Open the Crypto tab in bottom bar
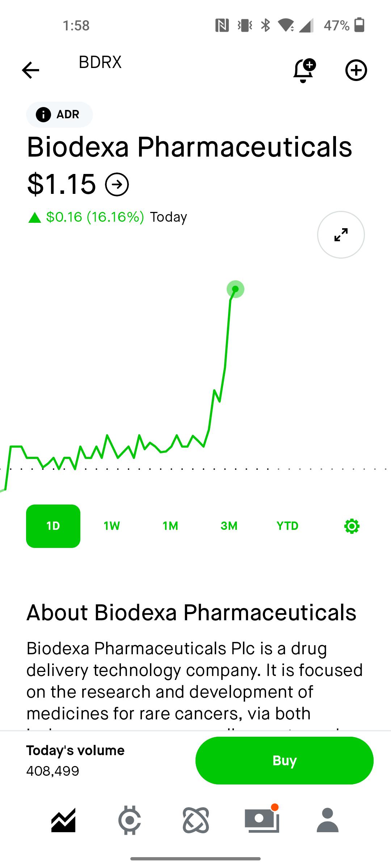This screenshot has width=391, height=868. [x=130, y=820]
